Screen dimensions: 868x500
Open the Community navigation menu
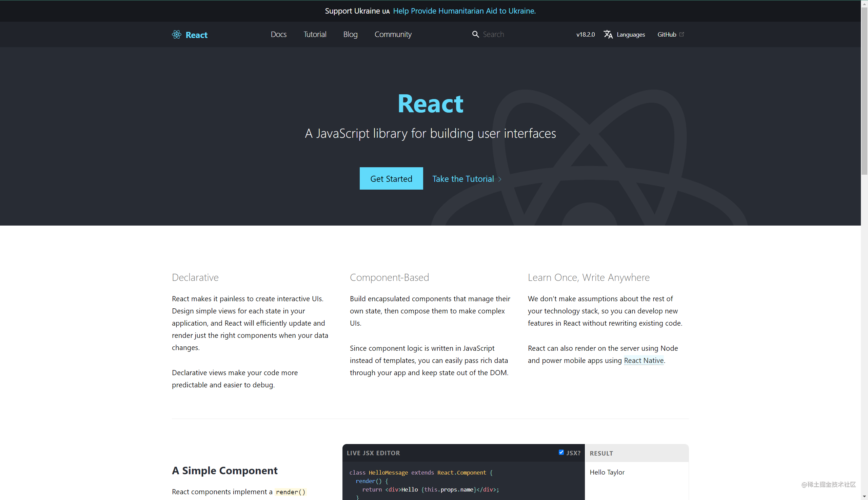[393, 34]
